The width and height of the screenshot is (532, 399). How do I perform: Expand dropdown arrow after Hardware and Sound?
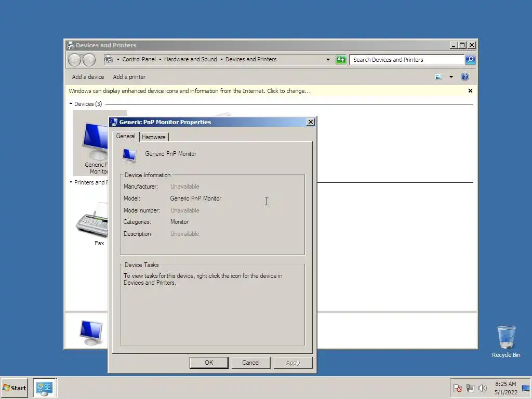click(221, 59)
